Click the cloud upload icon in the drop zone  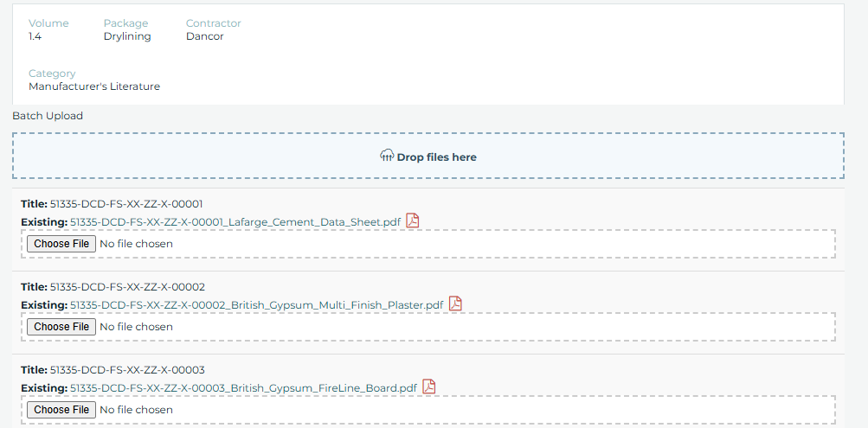pyautogui.click(x=387, y=156)
